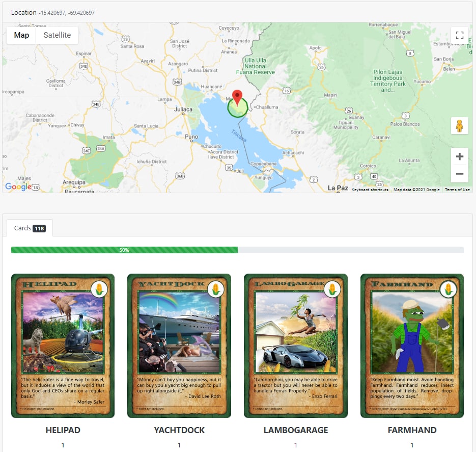The width and height of the screenshot is (476, 452).
Task: Click the FARMHAND card title
Action: (x=412, y=430)
